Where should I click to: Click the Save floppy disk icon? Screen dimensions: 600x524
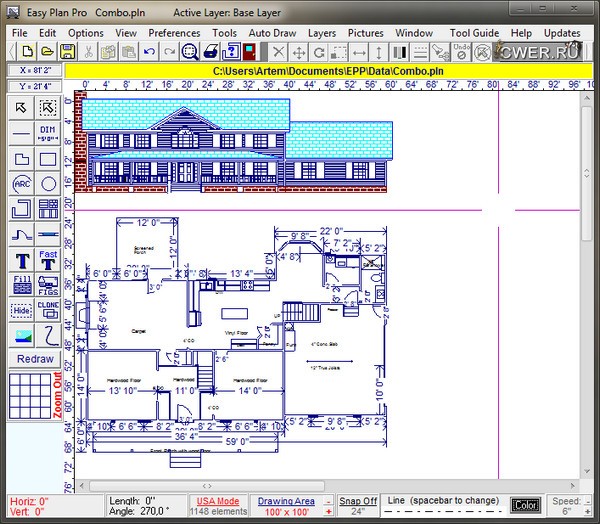(x=67, y=51)
